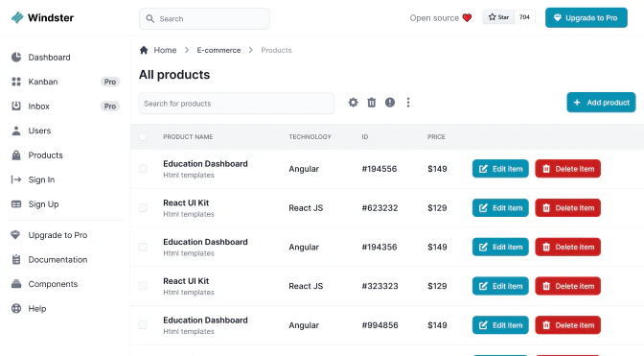
Task: Check the box for product #194556
Action: click(143, 169)
